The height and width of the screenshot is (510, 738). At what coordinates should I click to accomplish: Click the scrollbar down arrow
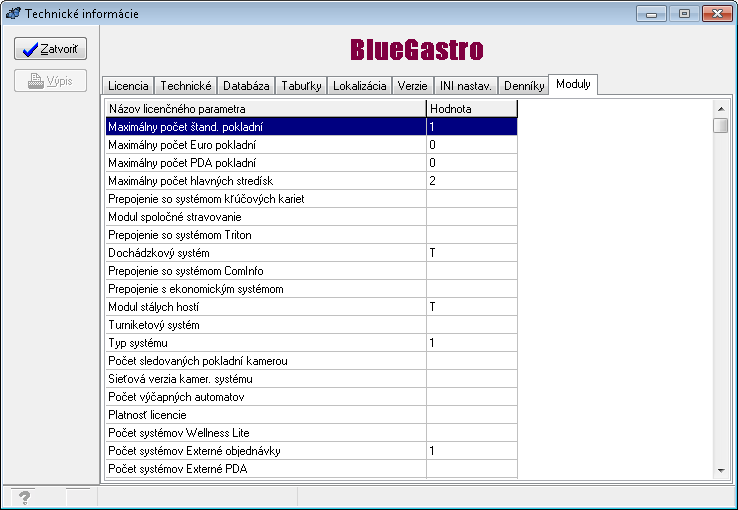[x=721, y=470]
